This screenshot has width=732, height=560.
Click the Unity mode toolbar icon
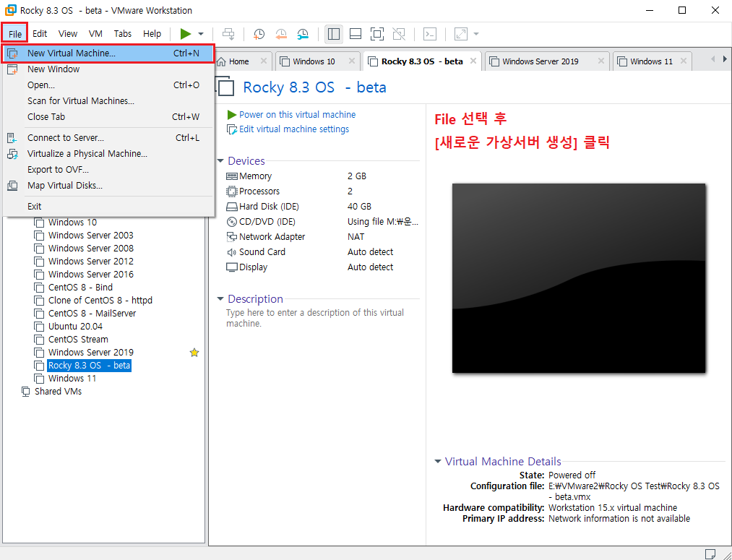click(x=399, y=33)
